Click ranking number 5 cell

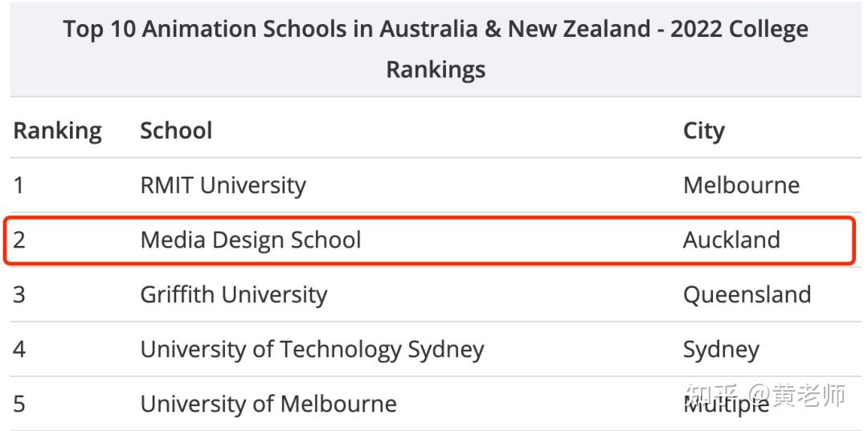pyautogui.click(x=19, y=404)
